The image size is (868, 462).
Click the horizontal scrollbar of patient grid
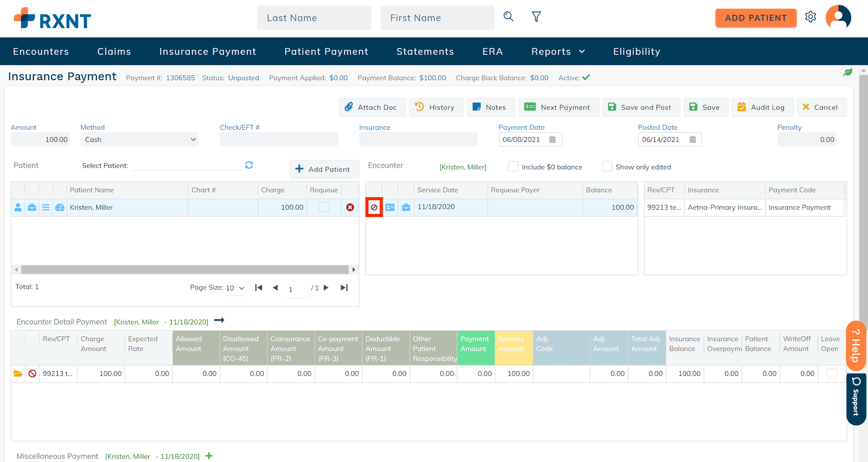point(185,270)
